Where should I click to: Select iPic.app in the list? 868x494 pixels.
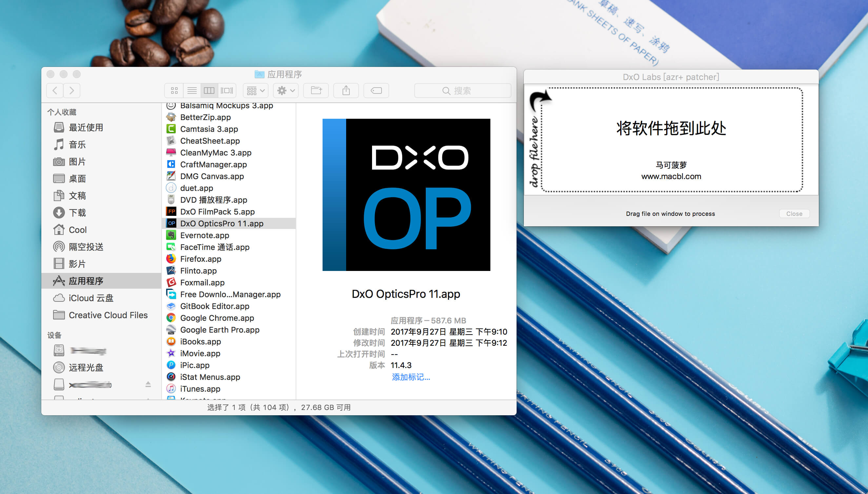pos(229,365)
